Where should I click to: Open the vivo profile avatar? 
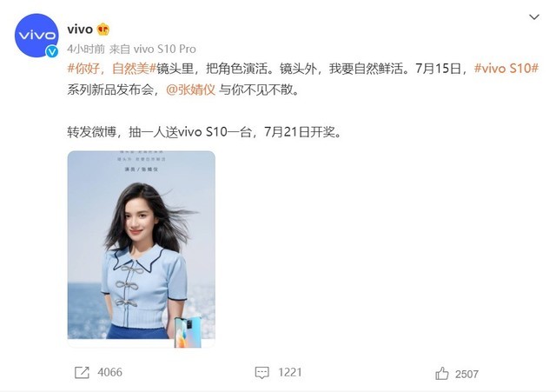(36, 35)
